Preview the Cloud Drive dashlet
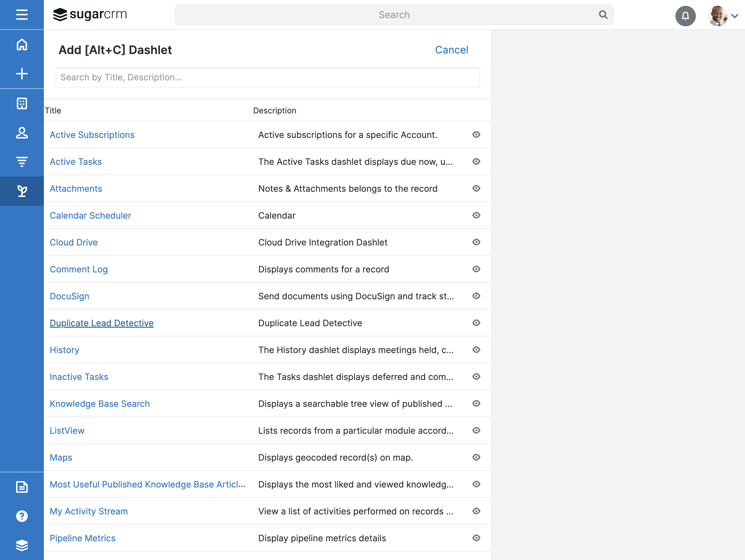Screen dimensions: 745x560 point(476,242)
